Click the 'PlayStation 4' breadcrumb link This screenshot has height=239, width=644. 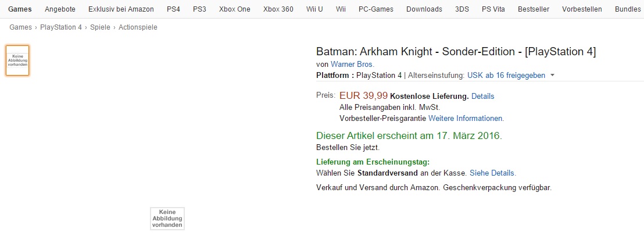point(61,27)
